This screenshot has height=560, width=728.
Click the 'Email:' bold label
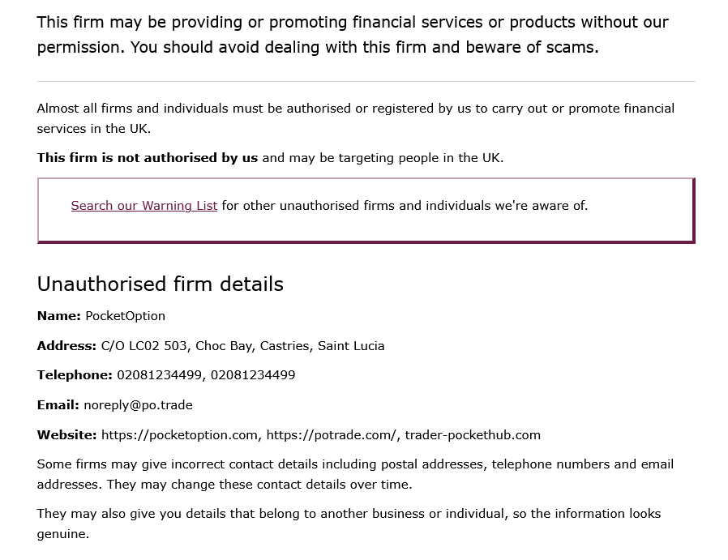pos(58,405)
